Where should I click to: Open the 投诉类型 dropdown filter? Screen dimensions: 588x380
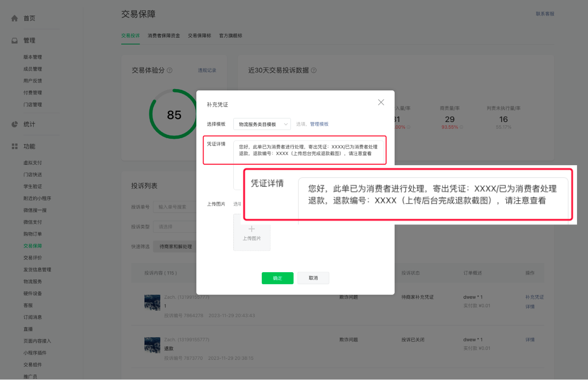click(x=175, y=227)
